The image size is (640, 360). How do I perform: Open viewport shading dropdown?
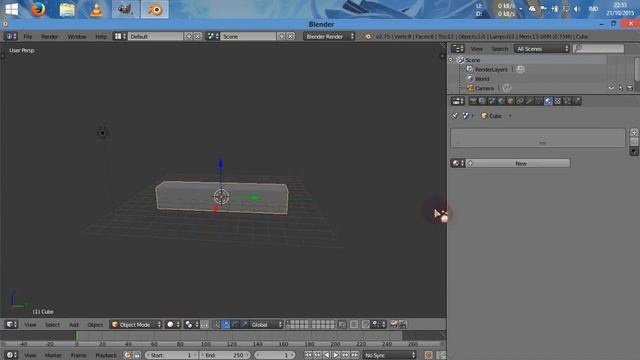coord(173,324)
